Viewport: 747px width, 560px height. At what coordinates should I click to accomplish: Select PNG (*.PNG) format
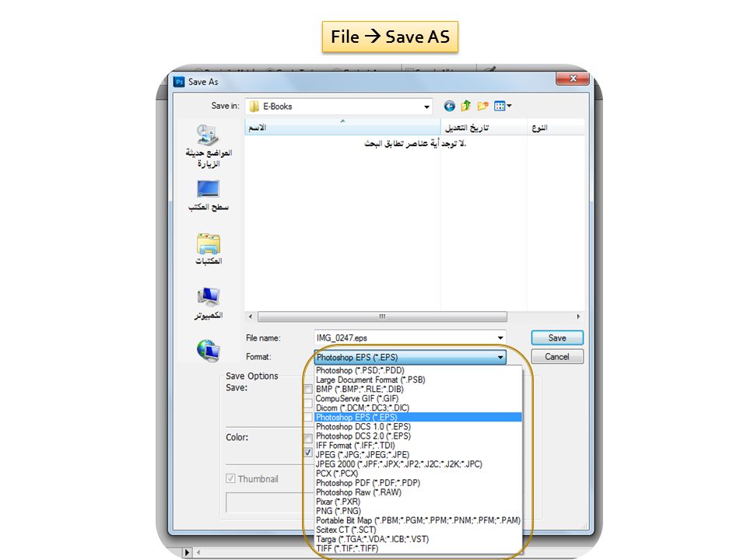point(419,511)
